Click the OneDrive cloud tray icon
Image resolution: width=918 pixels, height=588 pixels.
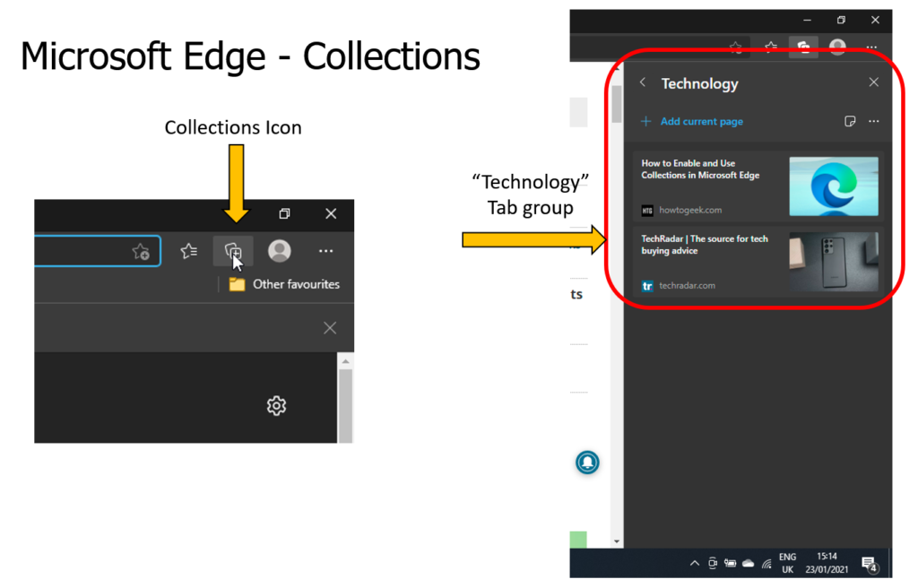pos(749,564)
